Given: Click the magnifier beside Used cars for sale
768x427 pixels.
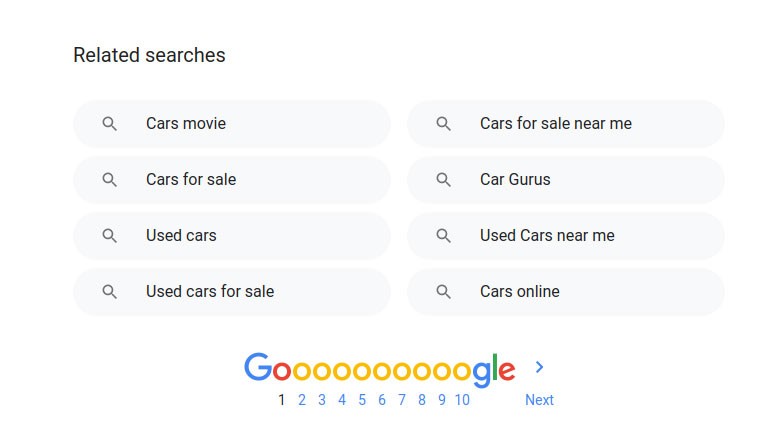Looking at the screenshot, I should click(x=110, y=292).
